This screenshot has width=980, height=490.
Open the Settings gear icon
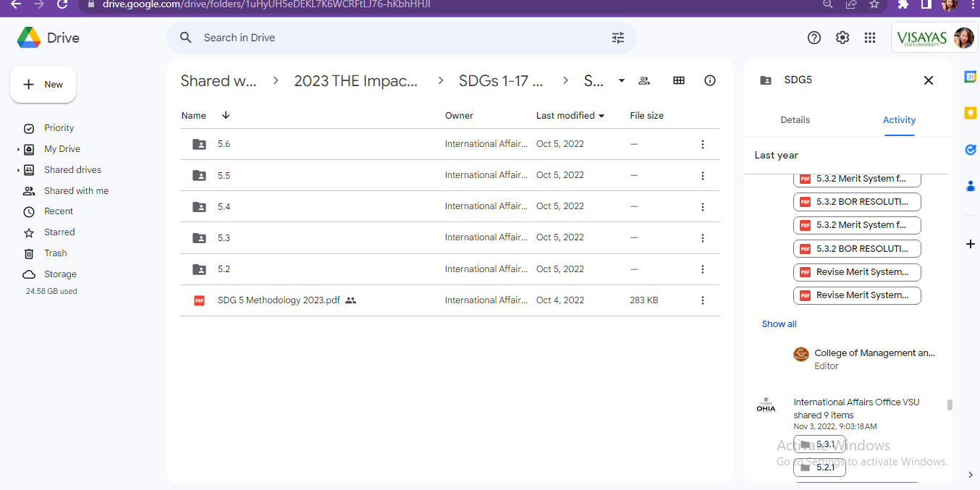[842, 38]
